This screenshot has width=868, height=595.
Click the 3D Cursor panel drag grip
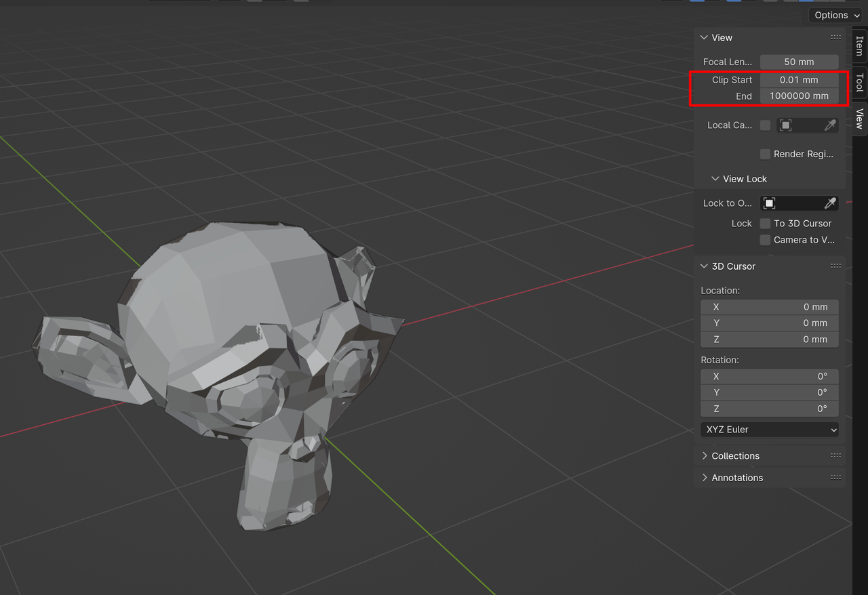pyautogui.click(x=835, y=266)
